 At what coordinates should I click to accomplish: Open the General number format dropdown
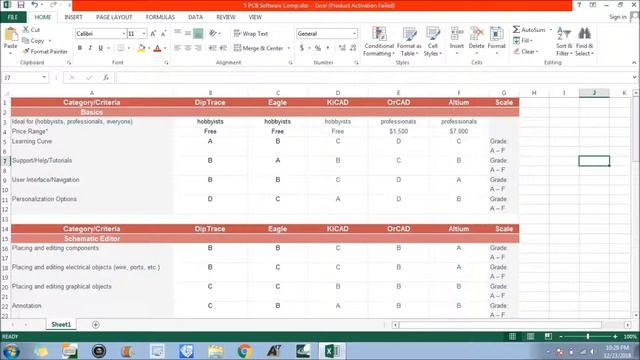click(354, 33)
